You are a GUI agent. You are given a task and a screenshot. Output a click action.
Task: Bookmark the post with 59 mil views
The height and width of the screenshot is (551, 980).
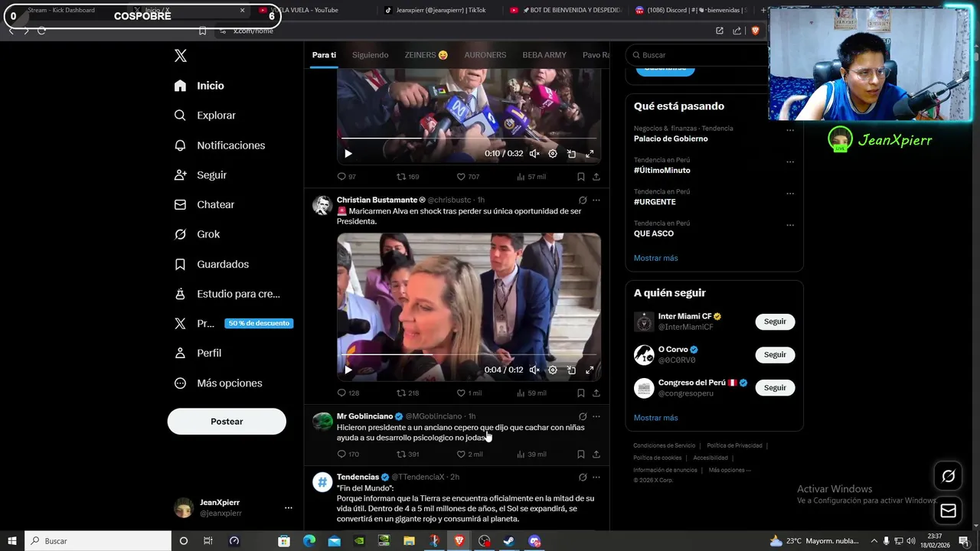(581, 393)
